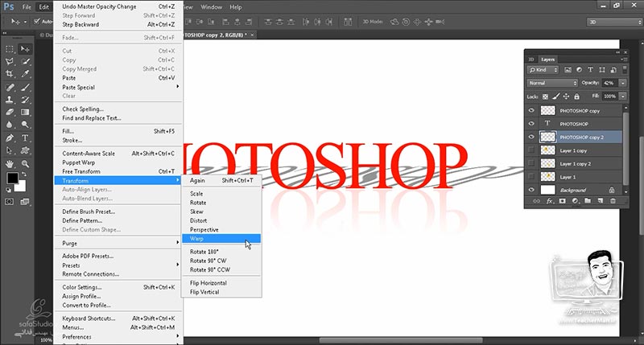The width and height of the screenshot is (644, 345).
Task: Select the Eraser tool
Action: [x=10, y=112]
